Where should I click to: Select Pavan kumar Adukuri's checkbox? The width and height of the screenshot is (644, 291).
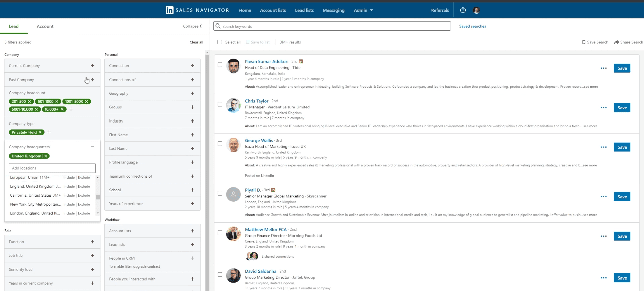click(x=220, y=65)
